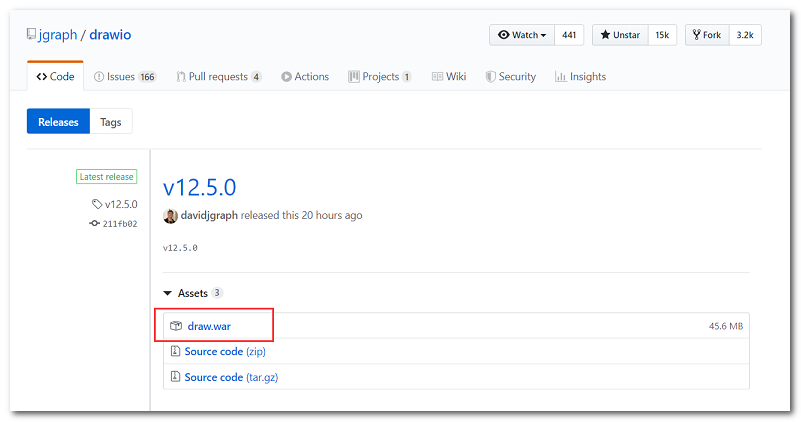Open the Actions tab
The height and width of the screenshot is (422, 801).
(305, 77)
